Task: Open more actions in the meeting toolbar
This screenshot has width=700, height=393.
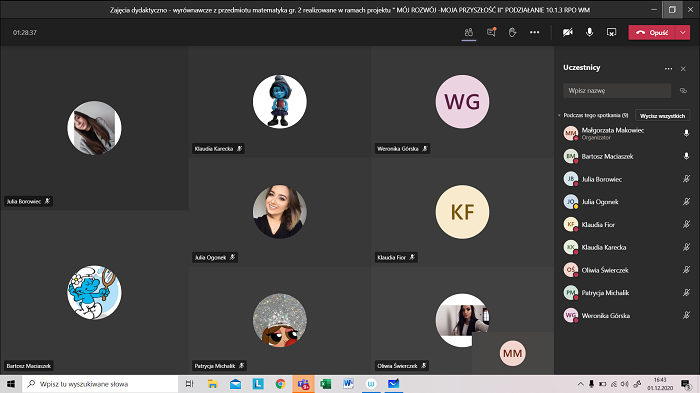Action: 534,33
